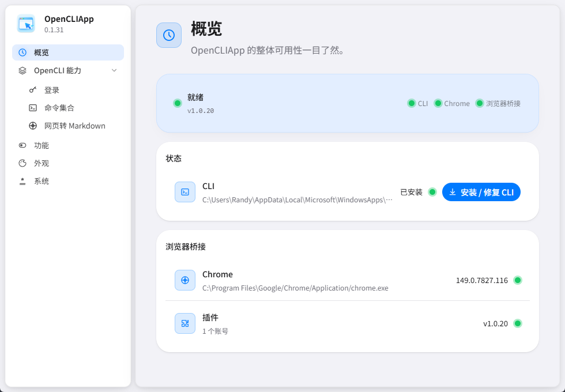Click the layers icon beside OpenCLI 能力
The height and width of the screenshot is (392, 565).
(22, 70)
